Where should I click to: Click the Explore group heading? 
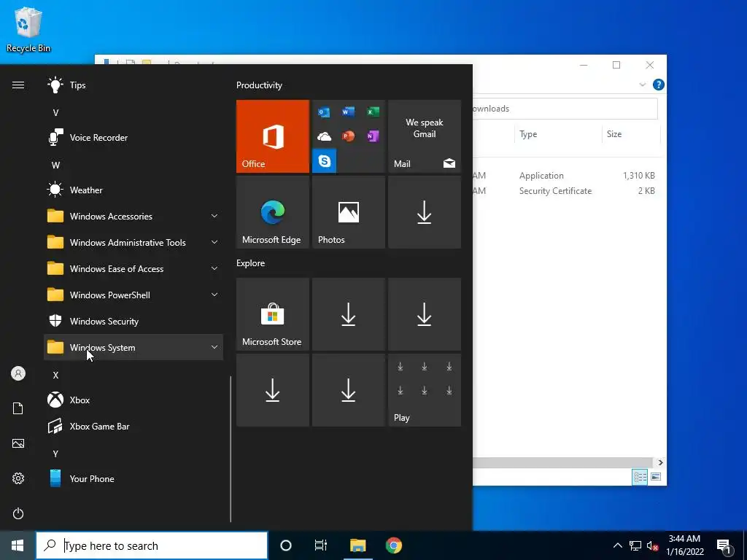pyautogui.click(x=251, y=263)
